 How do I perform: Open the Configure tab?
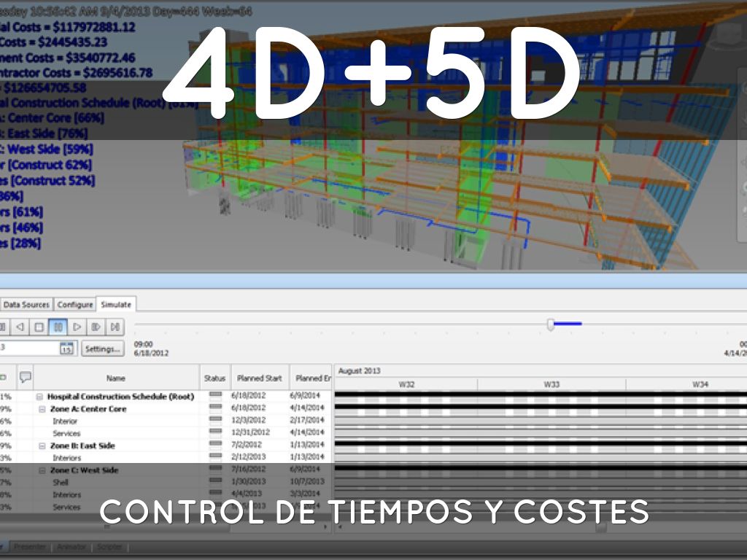point(75,305)
